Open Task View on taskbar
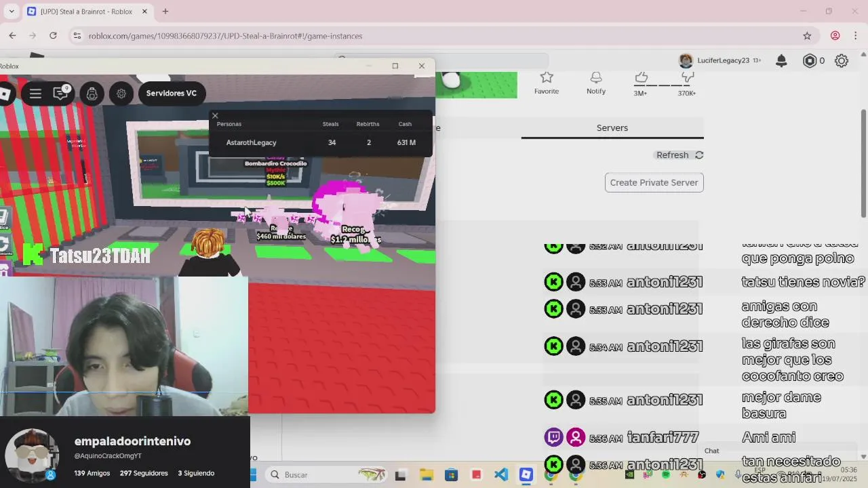 400,475
